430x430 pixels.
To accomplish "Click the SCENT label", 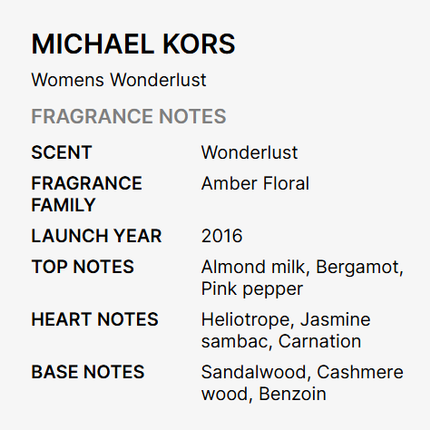I will click(62, 152).
